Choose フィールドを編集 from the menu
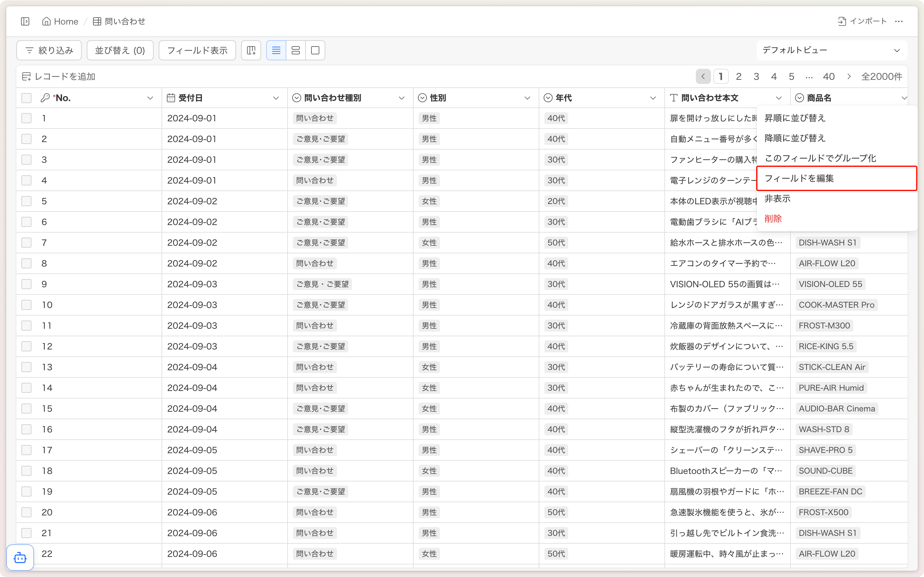The height and width of the screenshot is (577, 924). coord(799,178)
